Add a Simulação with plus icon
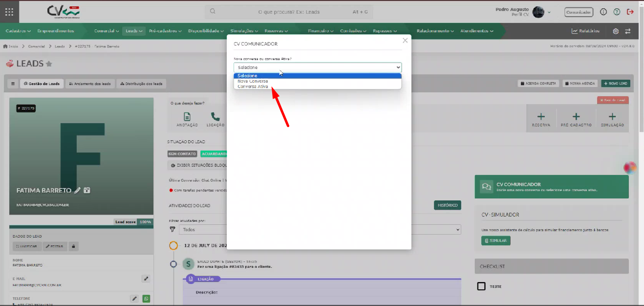The width and height of the screenshot is (644, 306). coord(612,117)
